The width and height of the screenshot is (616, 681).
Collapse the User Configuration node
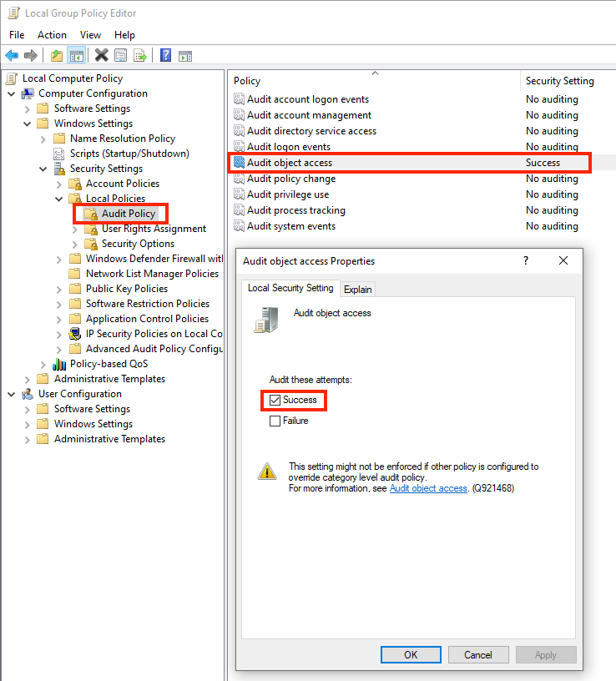(12, 395)
